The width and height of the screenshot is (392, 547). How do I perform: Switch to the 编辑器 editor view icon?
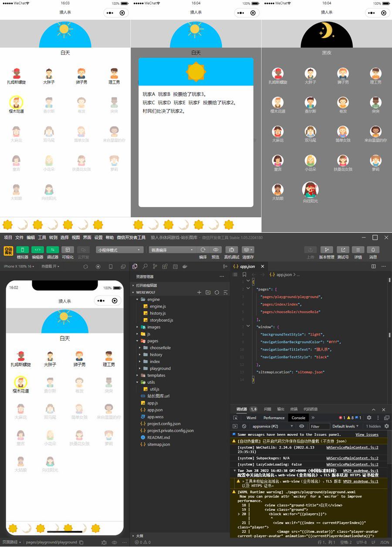[x=38, y=249]
